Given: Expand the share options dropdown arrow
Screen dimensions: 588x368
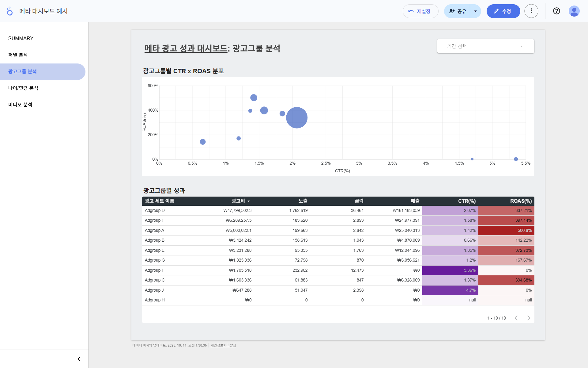Looking at the screenshot, I should coord(475,11).
